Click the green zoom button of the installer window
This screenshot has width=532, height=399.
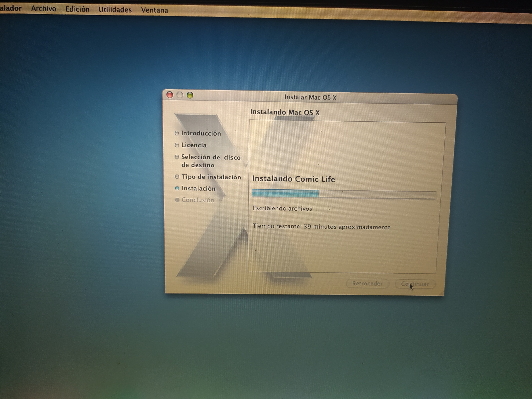point(190,95)
